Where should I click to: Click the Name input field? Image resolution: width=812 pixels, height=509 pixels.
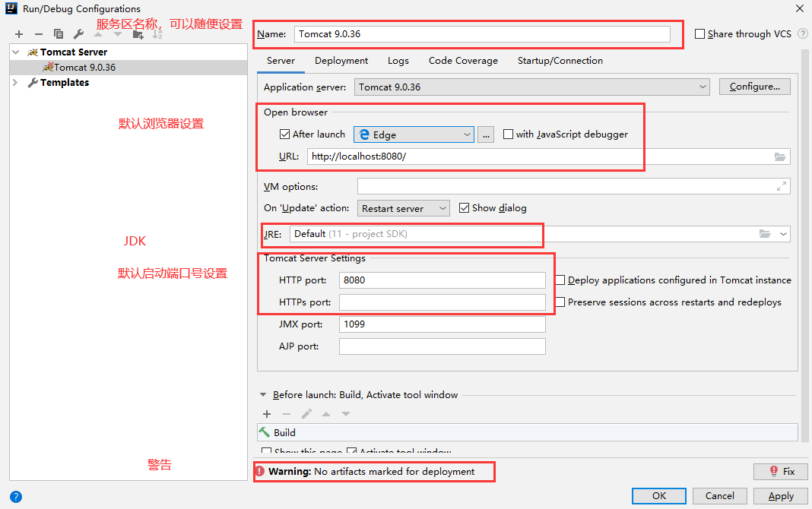[x=482, y=34]
